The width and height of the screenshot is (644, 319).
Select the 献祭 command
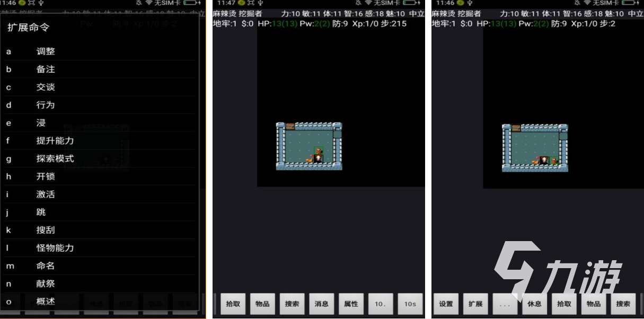[101, 283]
